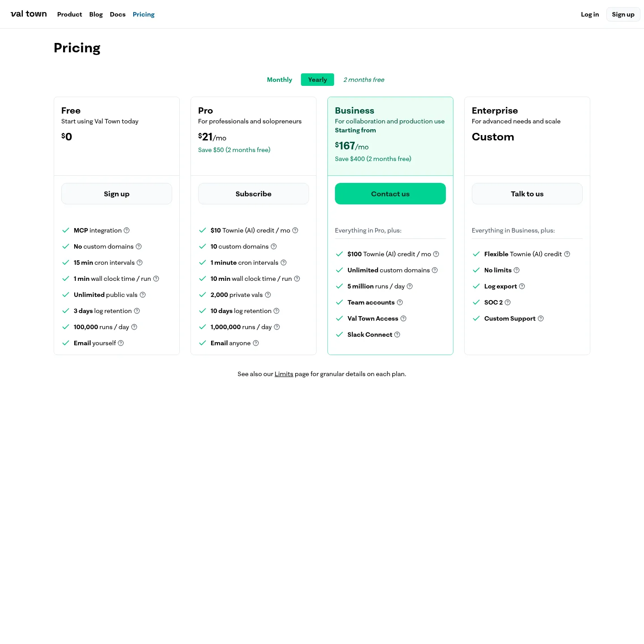Click Sign up on the Free plan
Image resolution: width=644 pixels, height=644 pixels.
coord(117,194)
